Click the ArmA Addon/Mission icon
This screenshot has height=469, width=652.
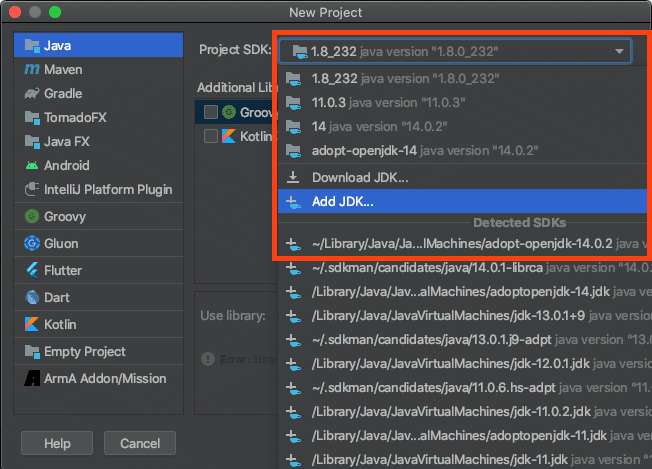point(32,378)
